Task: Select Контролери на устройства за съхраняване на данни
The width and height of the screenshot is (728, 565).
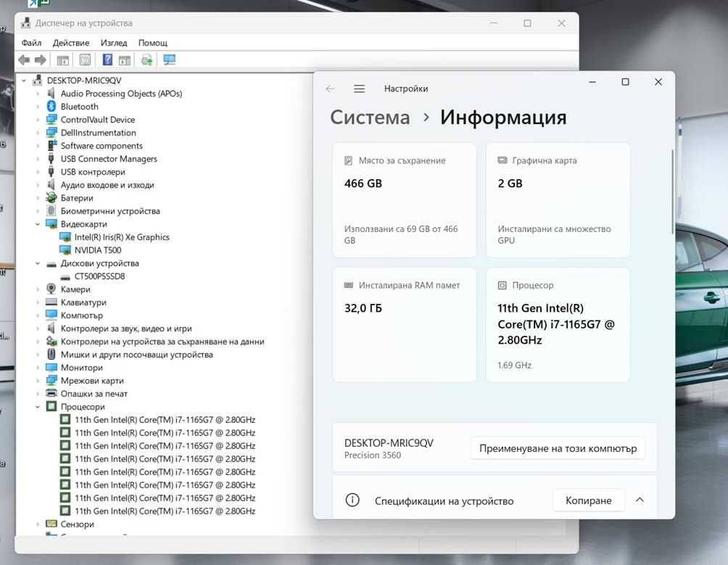Action: click(162, 341)
